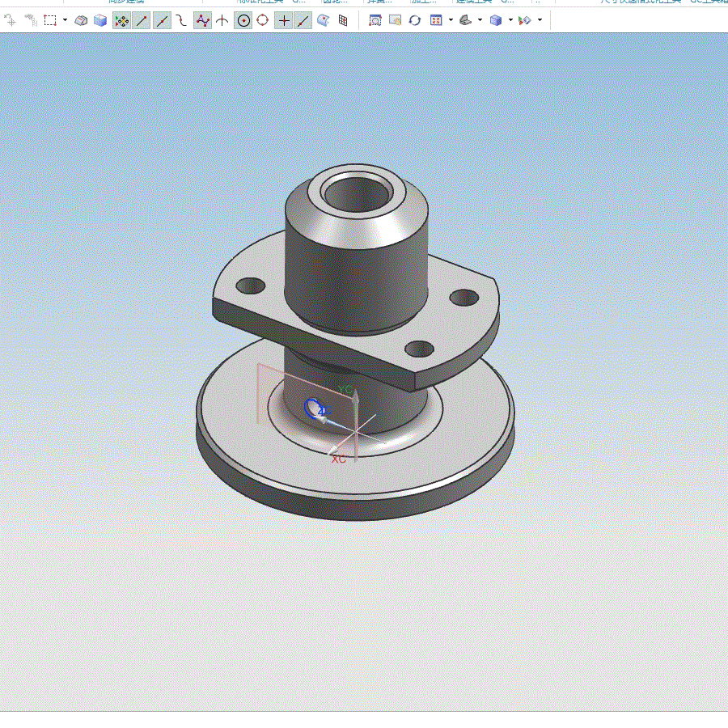Open the last toolbar dropdown arrow
Viewport: 728px width, 728px height.
tap(540, 20)
